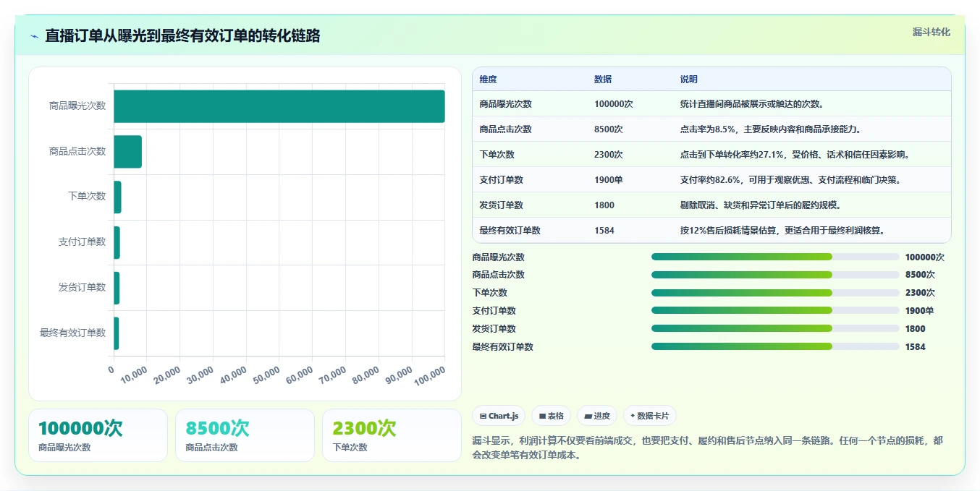The height and width of the screenshot is (491, 980).
Task: Click the 最终有效订单数 row name in table
Action: 510,231
